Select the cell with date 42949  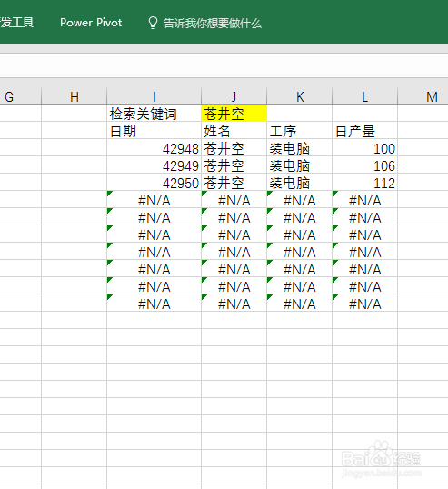(x=154, y=165)
